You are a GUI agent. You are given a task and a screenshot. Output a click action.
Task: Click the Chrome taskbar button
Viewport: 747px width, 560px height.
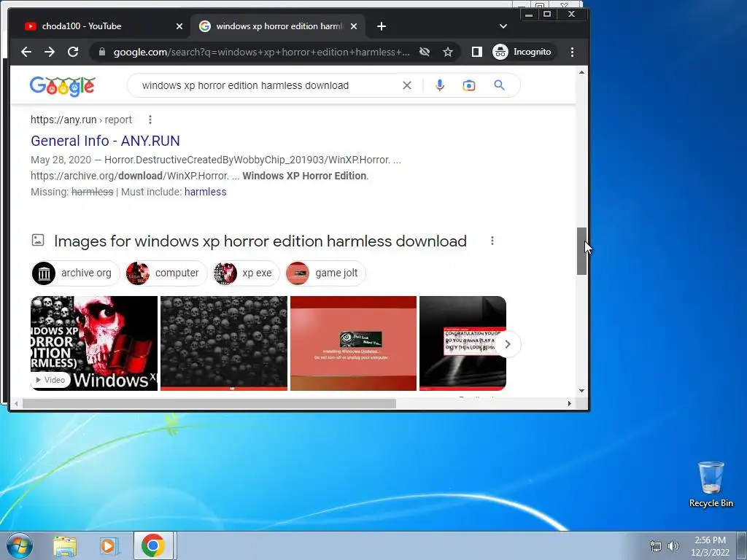tap(153, 545)
